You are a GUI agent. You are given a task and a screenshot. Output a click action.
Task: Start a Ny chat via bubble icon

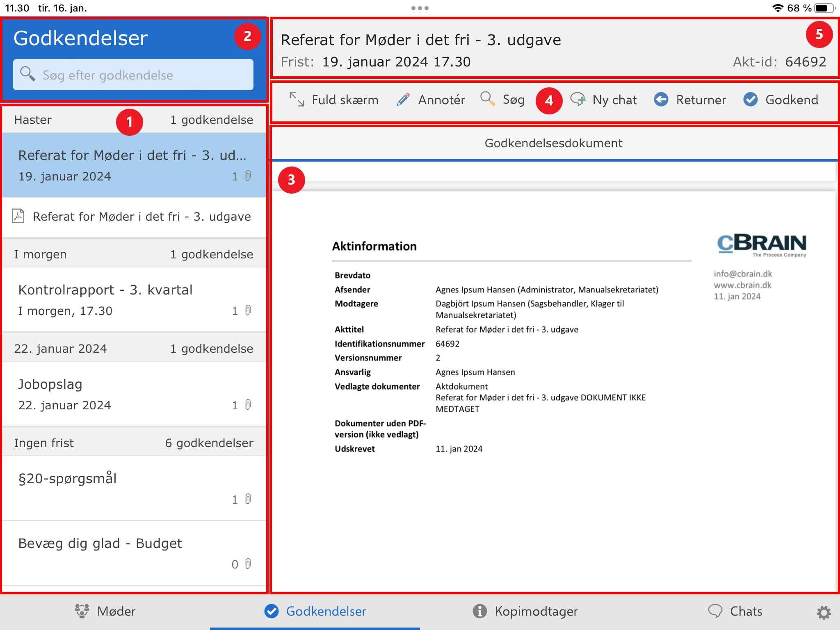[x=578, y=100]
